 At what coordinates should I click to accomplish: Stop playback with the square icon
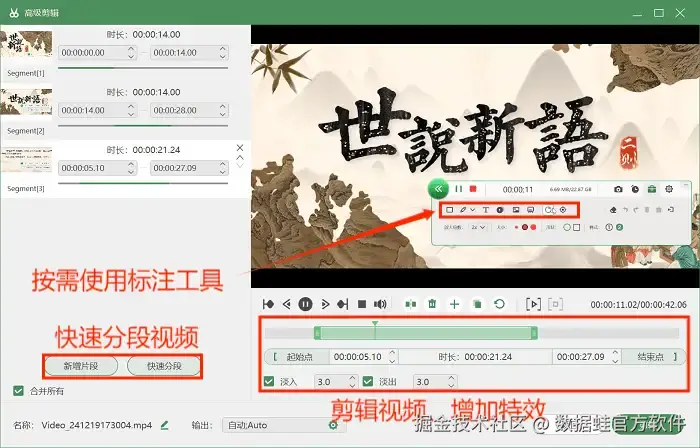click(x=362, y=304)
